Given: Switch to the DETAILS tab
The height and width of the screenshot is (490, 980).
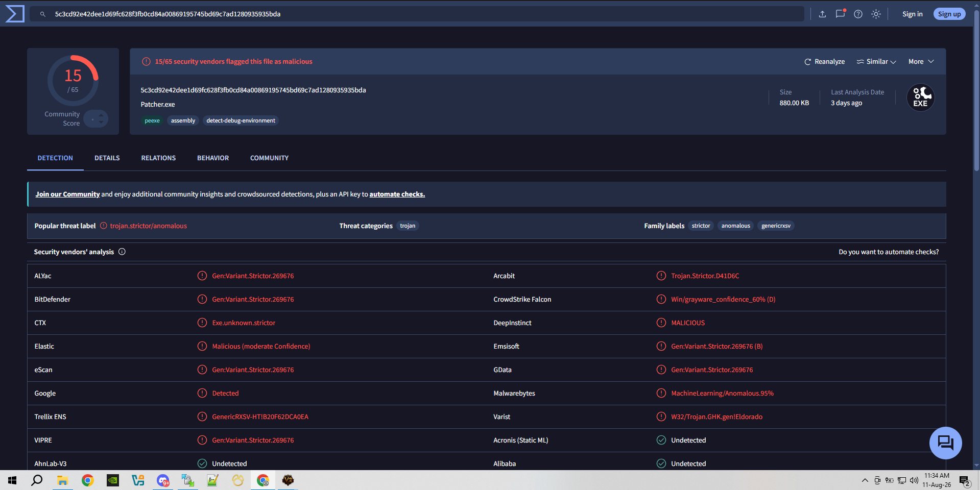Looking at the screenshot, I should coord(107,158).
